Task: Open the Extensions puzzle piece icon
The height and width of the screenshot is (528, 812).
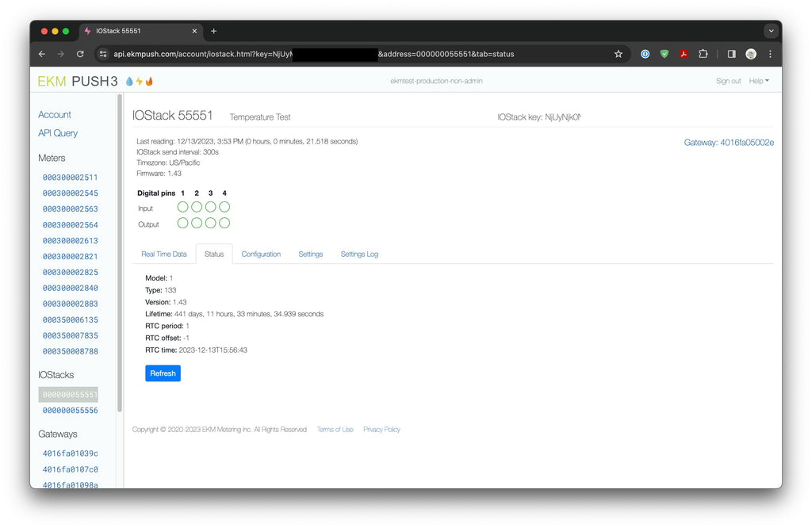Action: (x=703, y=54)
